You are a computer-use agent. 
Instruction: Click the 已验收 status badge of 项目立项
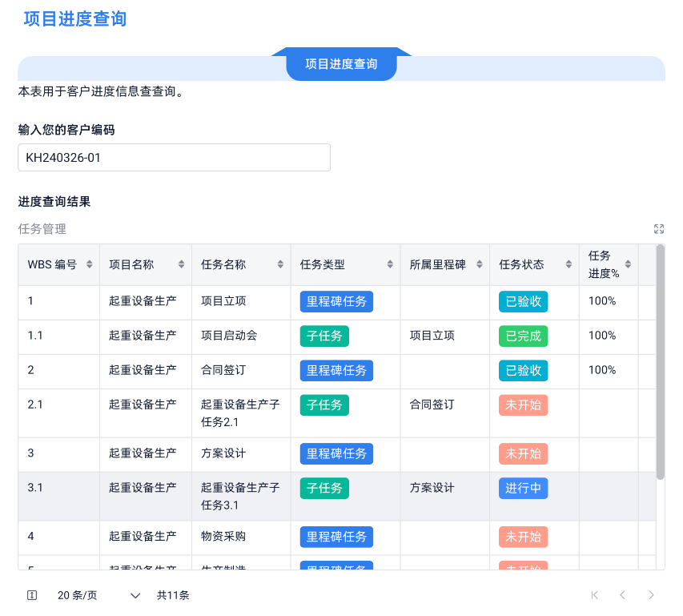522,302
